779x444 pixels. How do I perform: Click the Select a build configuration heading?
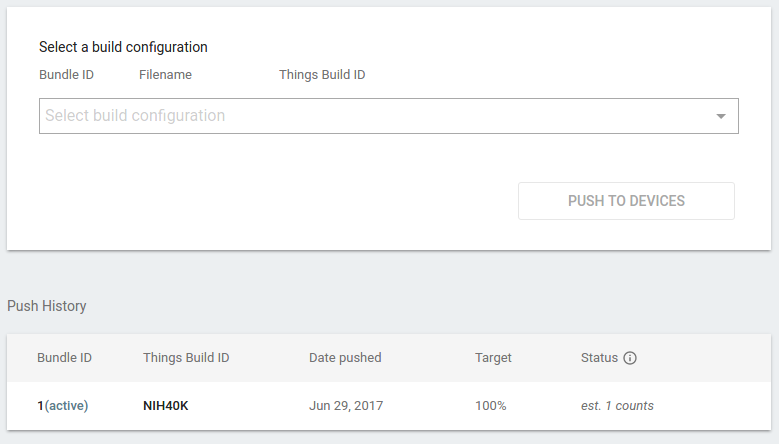(123, 47)
